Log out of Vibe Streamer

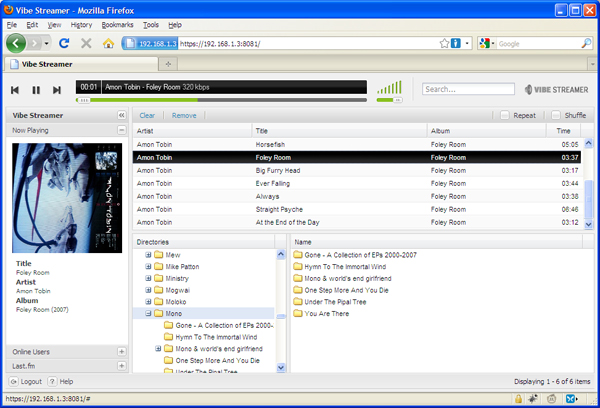(x=26, y=382)
